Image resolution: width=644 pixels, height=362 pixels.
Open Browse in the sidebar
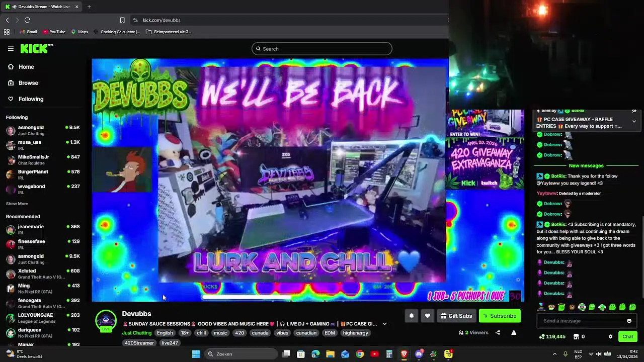pos(23,83)
